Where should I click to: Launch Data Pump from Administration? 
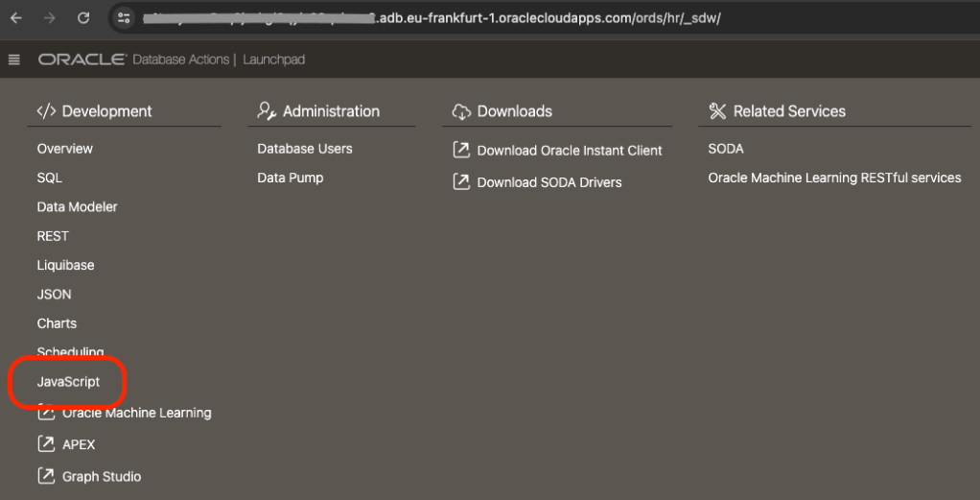pos(291,178)
